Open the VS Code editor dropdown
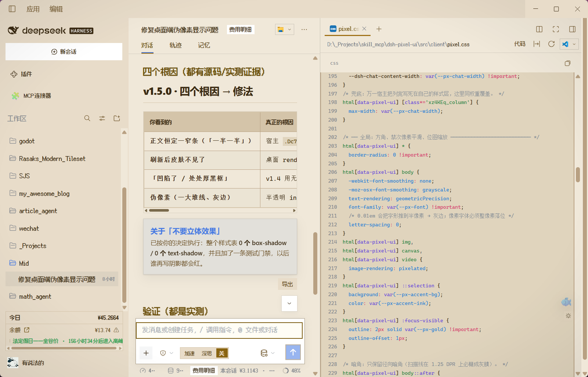This screenshot has width=588, height=377. coord(569,44)
